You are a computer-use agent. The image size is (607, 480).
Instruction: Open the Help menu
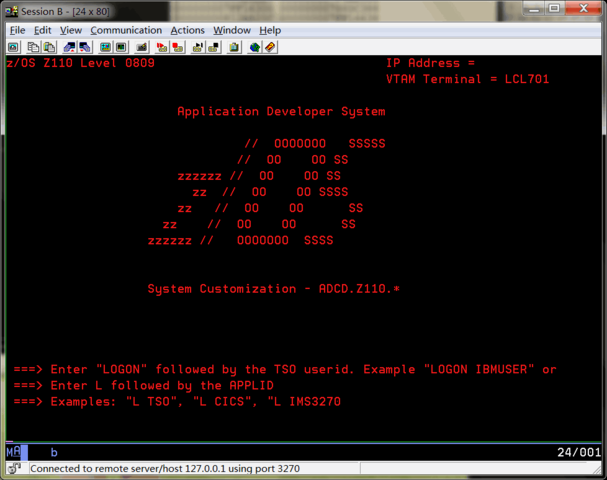click(x=270, y=30)
